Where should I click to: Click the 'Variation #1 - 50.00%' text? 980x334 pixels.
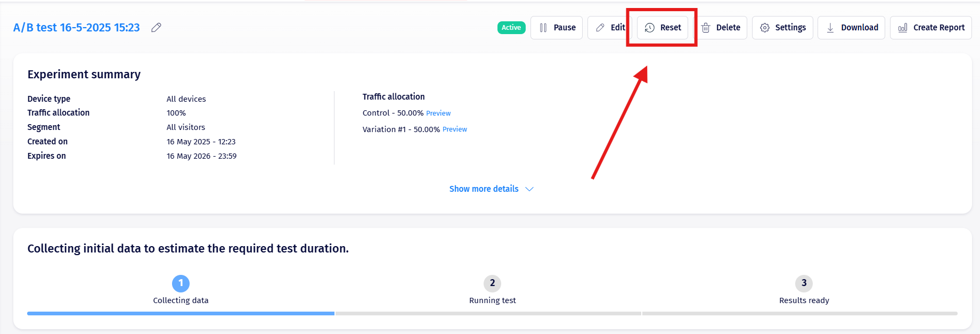coord(401,129)
